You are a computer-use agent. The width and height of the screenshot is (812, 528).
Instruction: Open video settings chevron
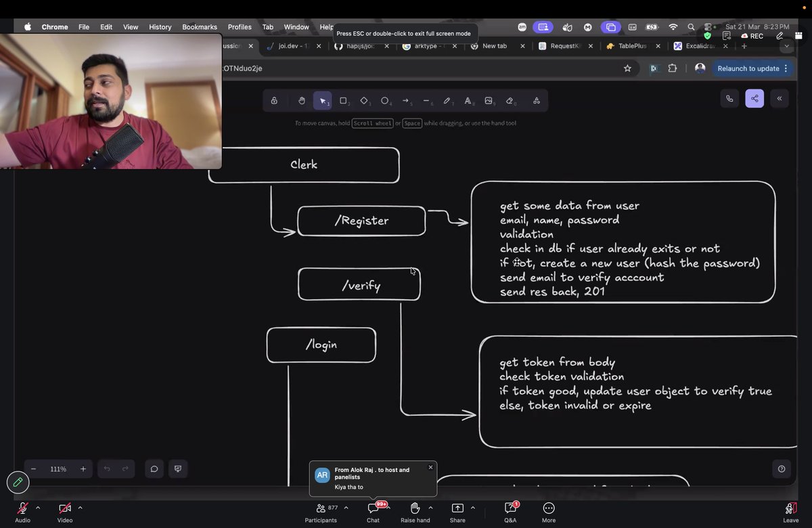79,508
